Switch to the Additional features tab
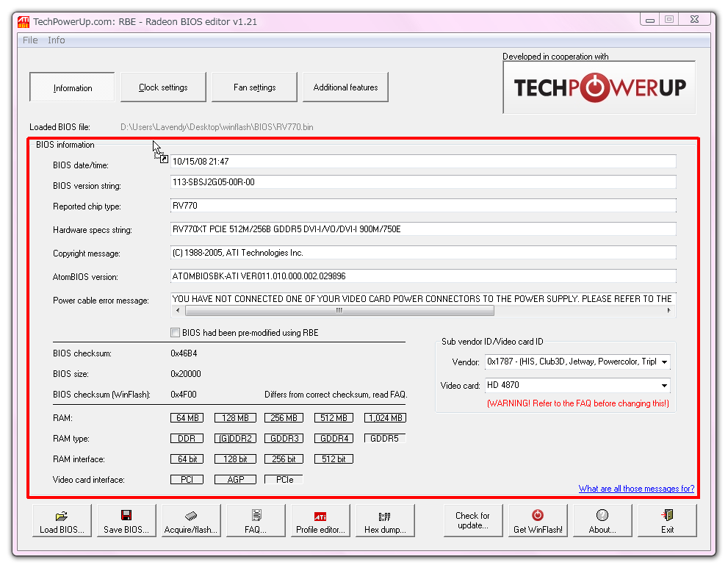The height and width of the screenshot is (568, 728). [345, 87]
